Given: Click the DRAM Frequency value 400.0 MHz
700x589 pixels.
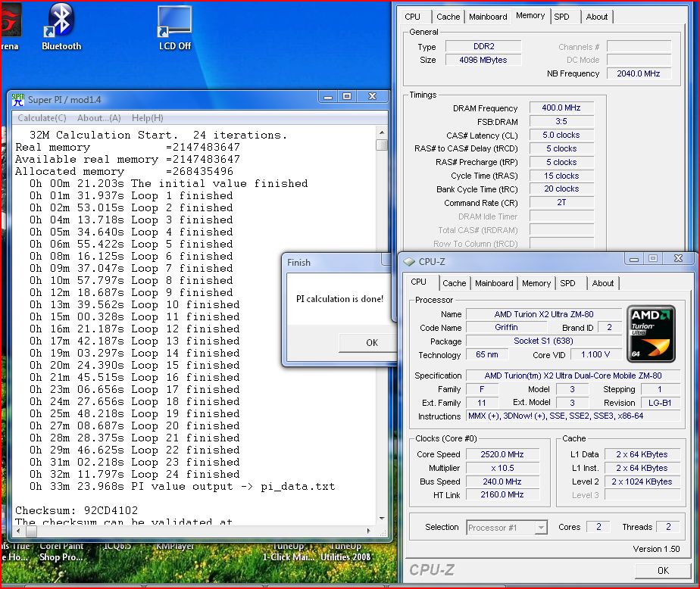Looking at the screenshot, I should [561, 108].
